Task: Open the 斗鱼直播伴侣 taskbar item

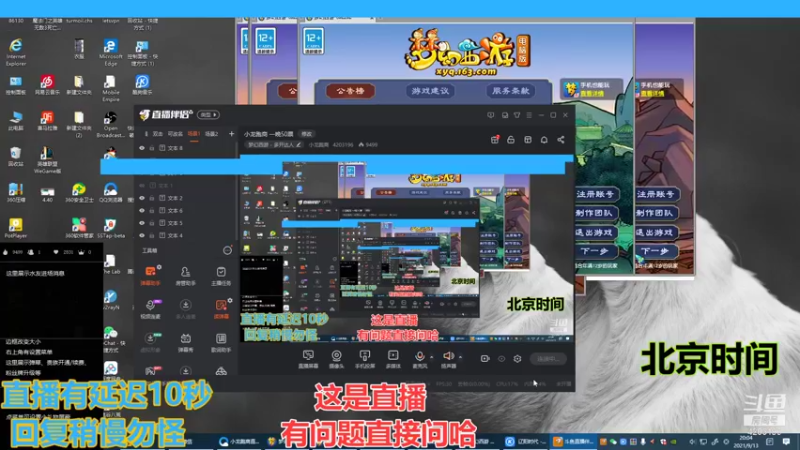Action: [574, 441]
